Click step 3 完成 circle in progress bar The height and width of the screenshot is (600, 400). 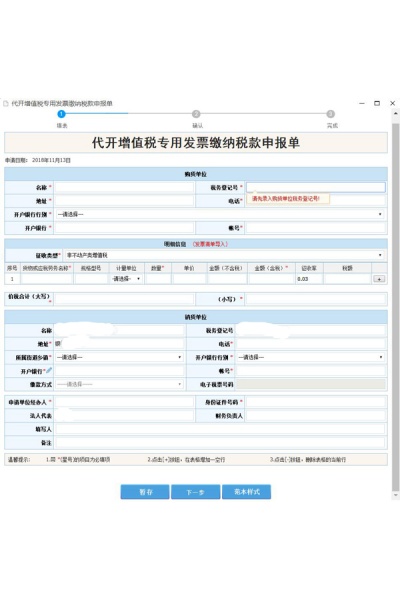(x=331, y=114)
